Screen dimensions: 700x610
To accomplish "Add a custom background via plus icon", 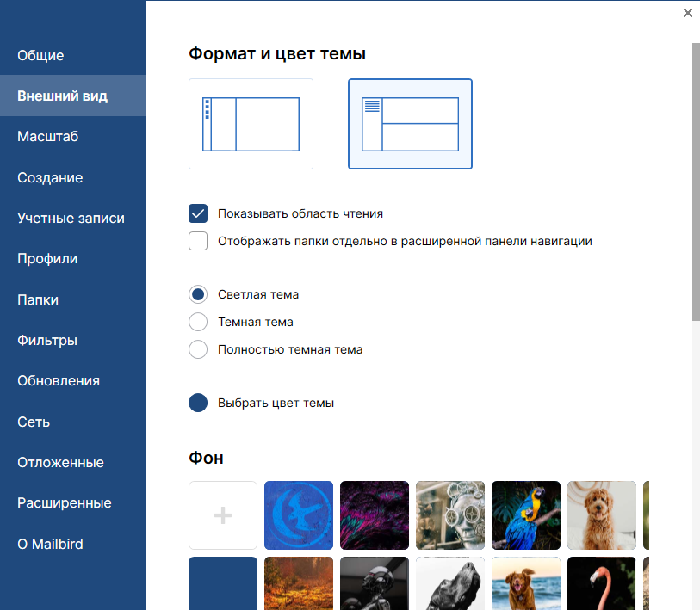I will tap(222, 514).
